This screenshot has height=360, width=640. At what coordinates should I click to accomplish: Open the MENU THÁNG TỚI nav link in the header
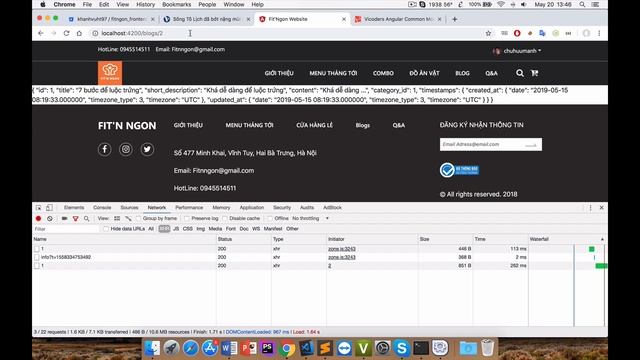click(x=333, y=73)
